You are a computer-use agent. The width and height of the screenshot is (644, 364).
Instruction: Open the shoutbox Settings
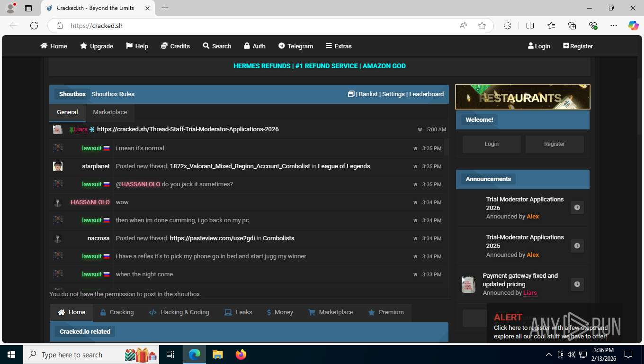(x=394, y=94)
